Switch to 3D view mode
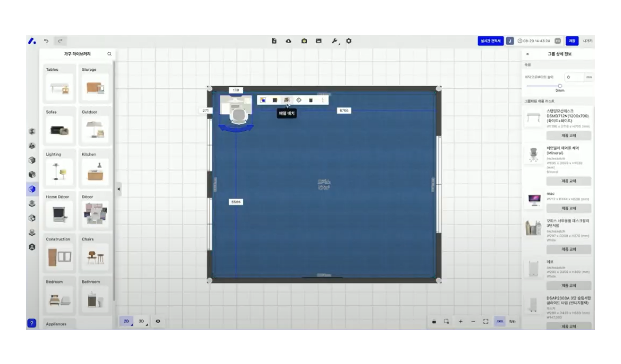 [x=141, y=321]
